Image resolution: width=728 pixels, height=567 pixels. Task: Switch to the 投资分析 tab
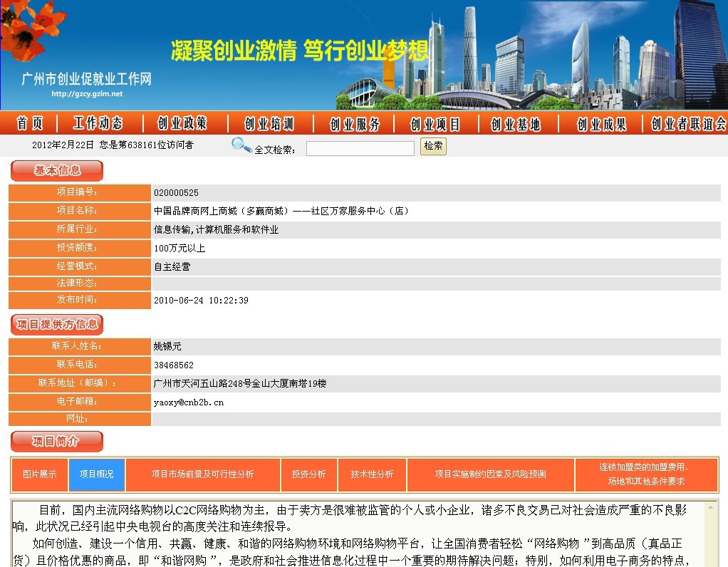tap(308, 474)
